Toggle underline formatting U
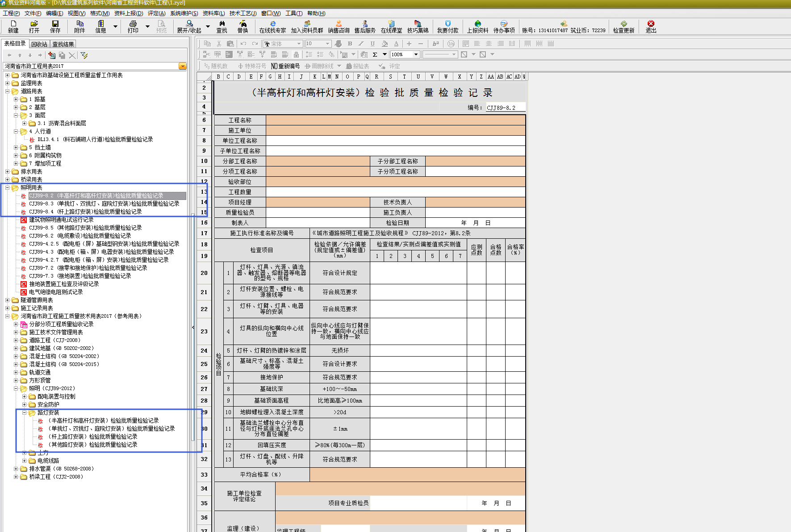Screen dimensions: 791x532 pos(372,44)
